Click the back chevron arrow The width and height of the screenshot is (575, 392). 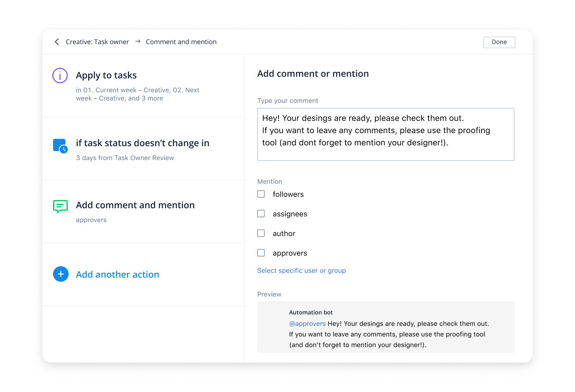tap(57, 42)
